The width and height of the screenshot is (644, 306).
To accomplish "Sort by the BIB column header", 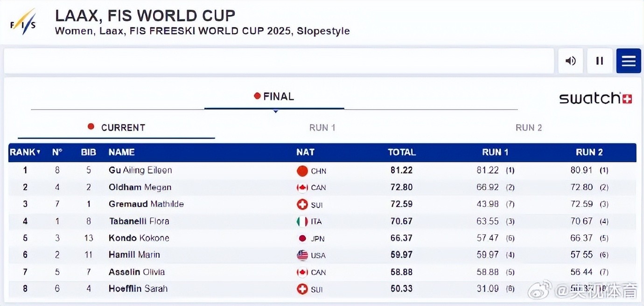I will coord(88,152).
